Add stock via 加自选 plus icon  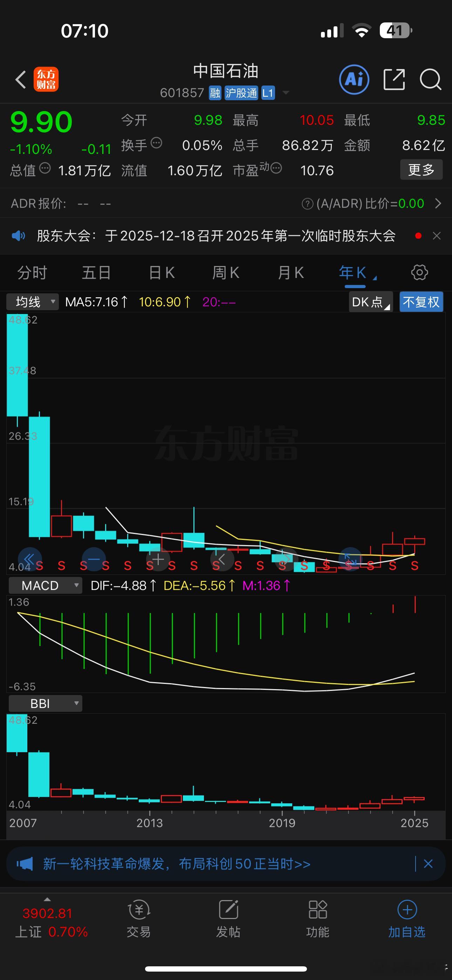(x=407, y=910)
